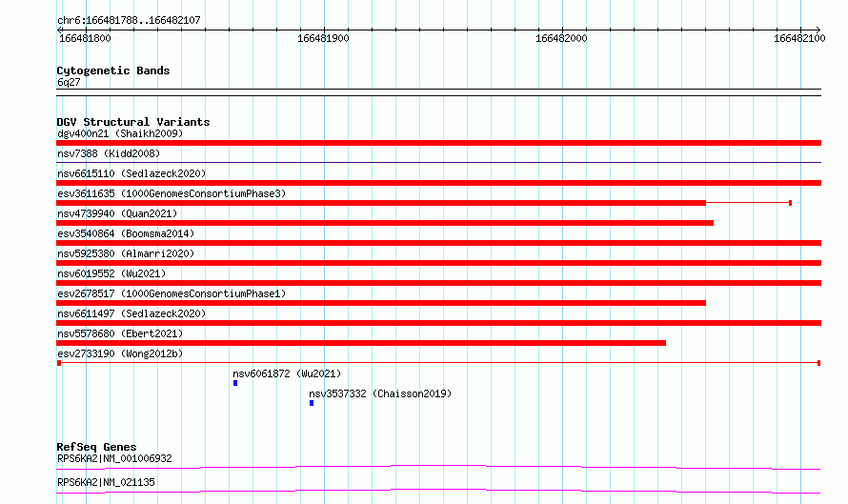Select the red bar under nsv5925380
The image size is (848, 504).
[438, 263]
